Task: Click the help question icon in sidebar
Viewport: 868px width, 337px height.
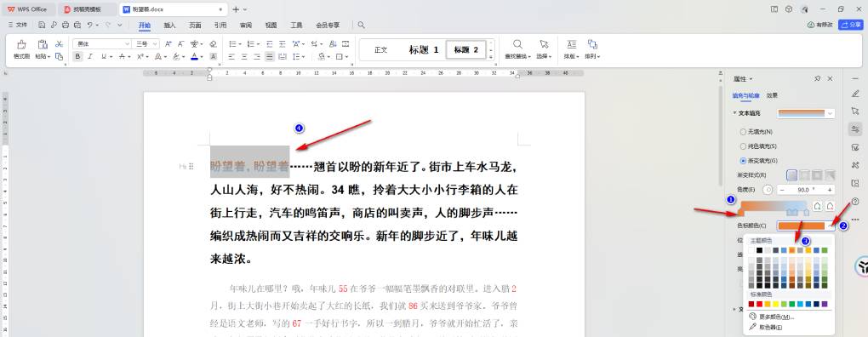Action: [855, 202]
